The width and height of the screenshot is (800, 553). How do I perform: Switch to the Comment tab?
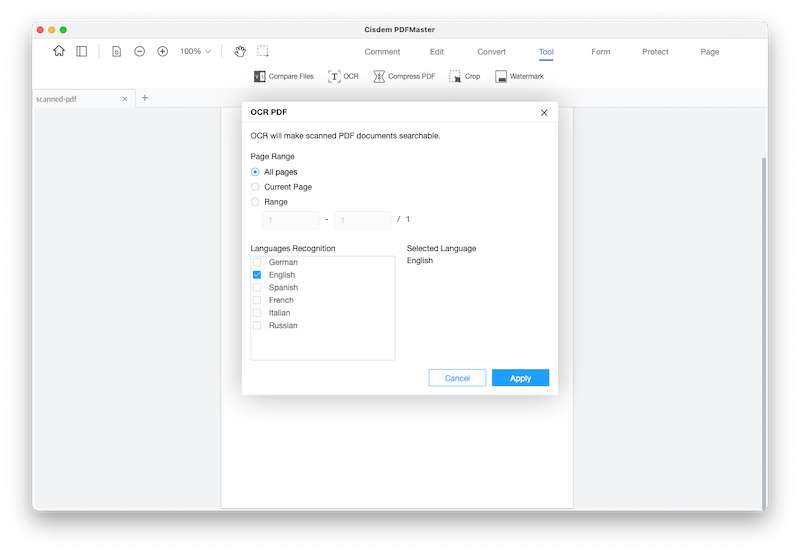(x=382, y=52)
